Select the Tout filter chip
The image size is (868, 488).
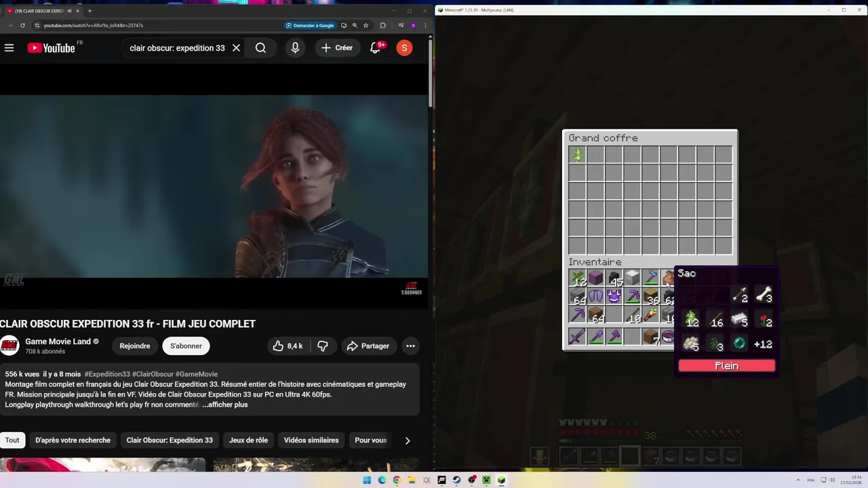12,440
